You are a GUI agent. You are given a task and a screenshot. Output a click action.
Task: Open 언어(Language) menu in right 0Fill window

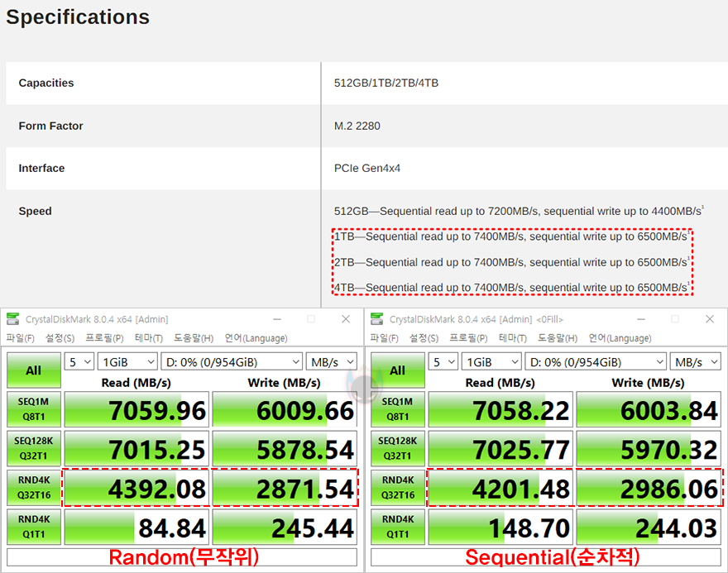click(620, 338)
